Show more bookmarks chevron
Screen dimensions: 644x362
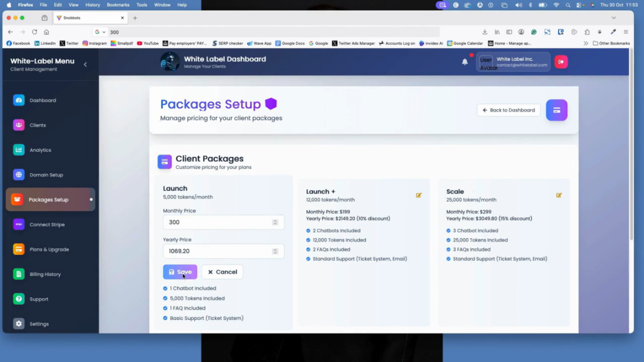point(586,43)
